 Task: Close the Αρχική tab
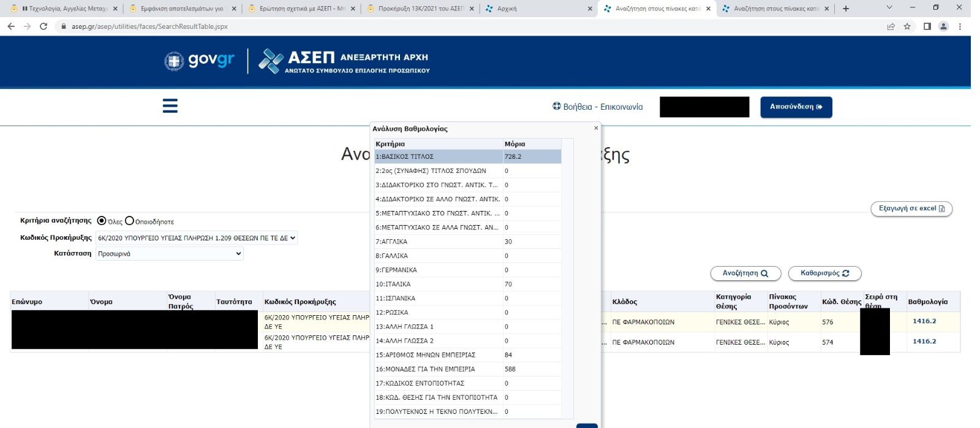point(590,9)
